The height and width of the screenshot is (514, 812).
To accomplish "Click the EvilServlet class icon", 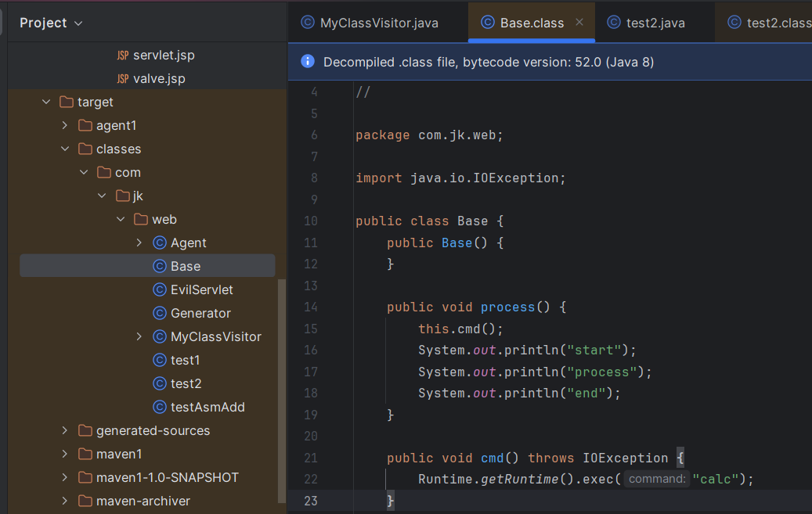I will pos(160,290).
